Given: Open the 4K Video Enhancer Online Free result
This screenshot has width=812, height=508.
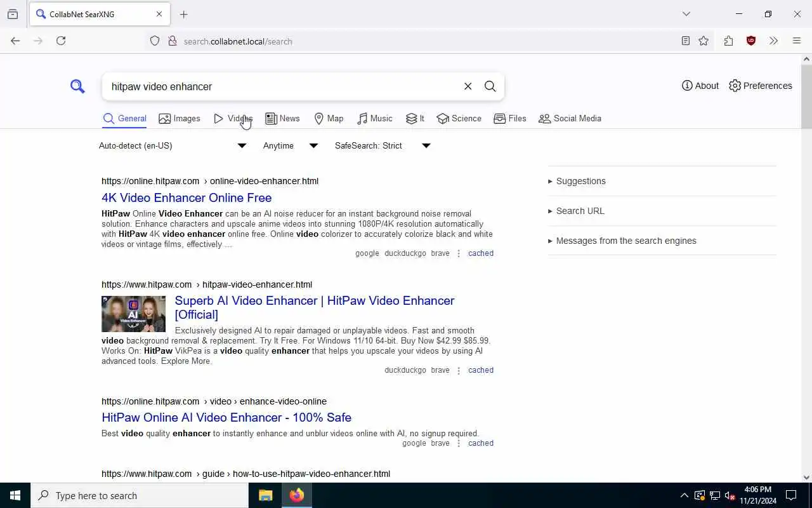Looking at the screenshot, I should tap(187, 197).
